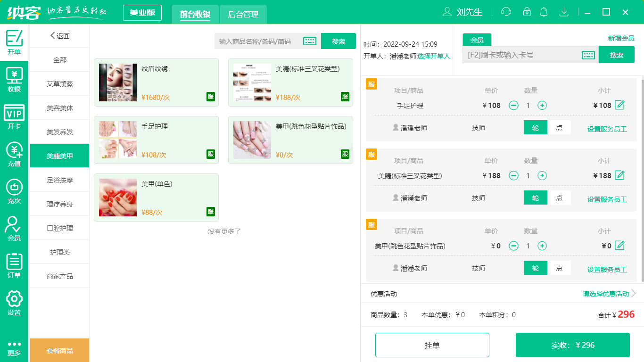Click the 挂单 hold order button
This screenshot has height=362, width=644.
click(x=432, y=345)
